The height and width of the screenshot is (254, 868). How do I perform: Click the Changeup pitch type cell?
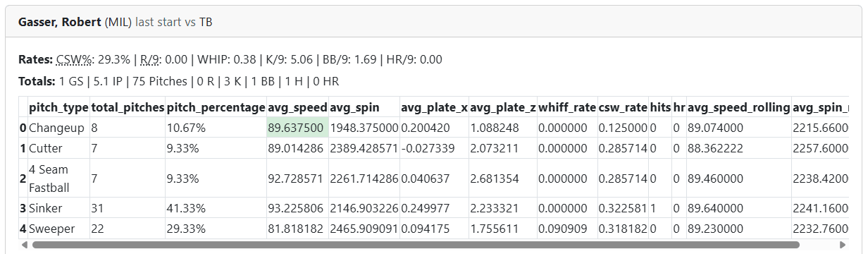pos(58,128)
